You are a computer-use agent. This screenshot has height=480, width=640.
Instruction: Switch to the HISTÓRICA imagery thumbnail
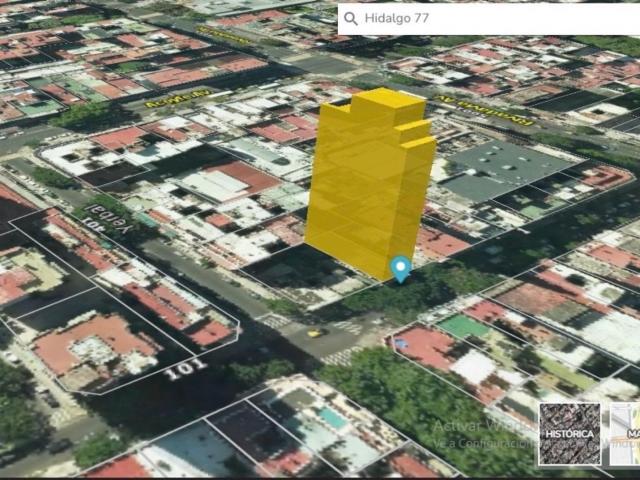[570, 434]
